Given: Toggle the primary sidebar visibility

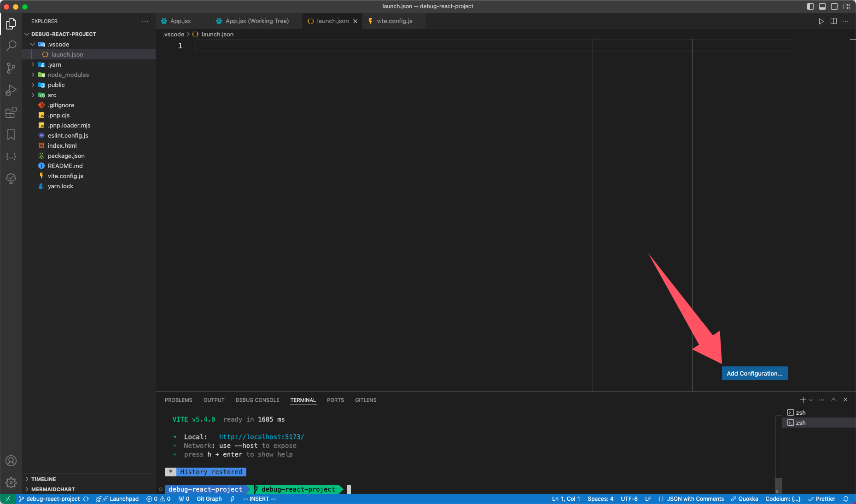Looking at the screenshot, I should pyautogui.click(x=810, y=6).
